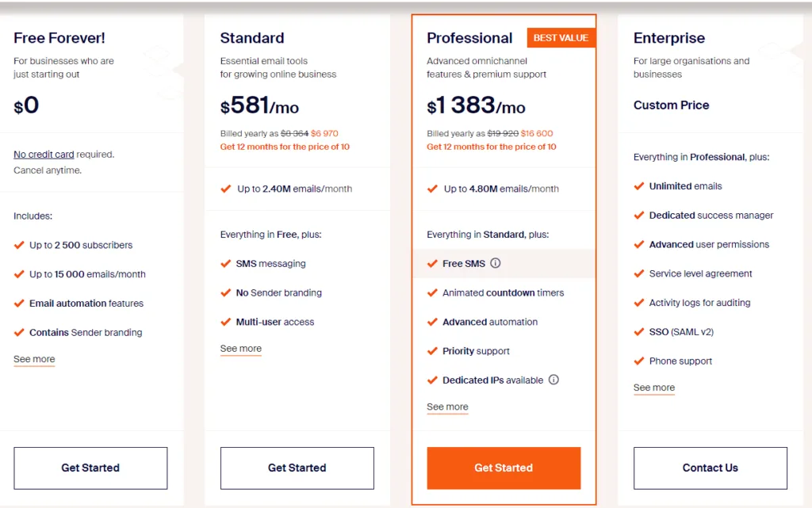Image resolution: width=812 pixels, height=508 pixels.
Task: Expand See more under Enterprise plan
Action: point(654,388)
